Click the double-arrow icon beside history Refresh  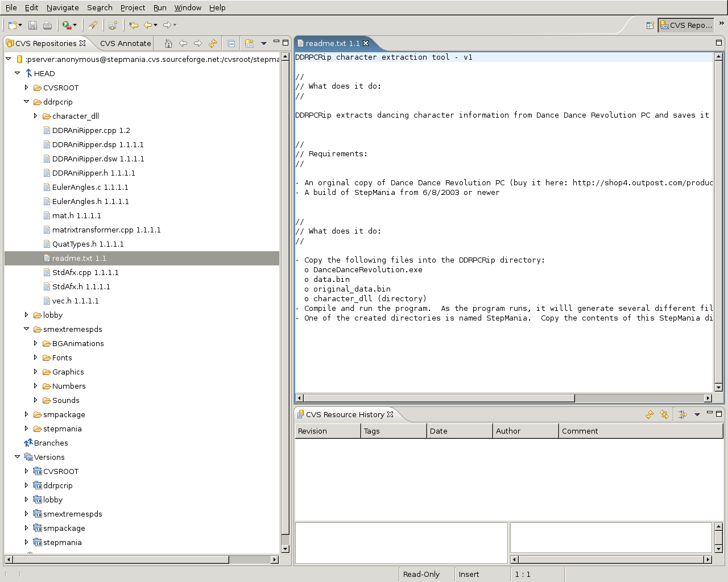pyautogui.click(x=664, y=414)
